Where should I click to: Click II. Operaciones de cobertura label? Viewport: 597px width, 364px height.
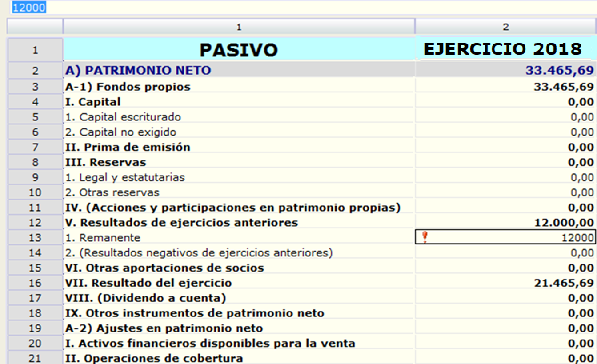(x=239, y=358)
